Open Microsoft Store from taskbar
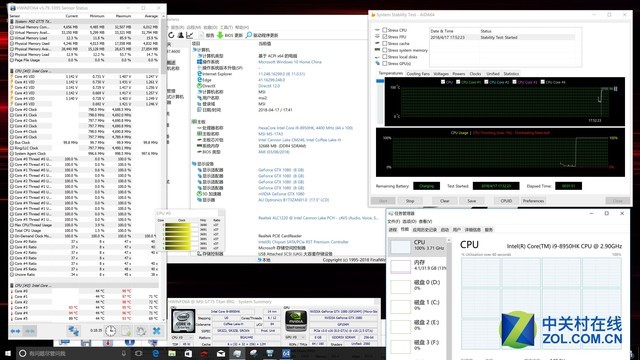 pos(188,353)
